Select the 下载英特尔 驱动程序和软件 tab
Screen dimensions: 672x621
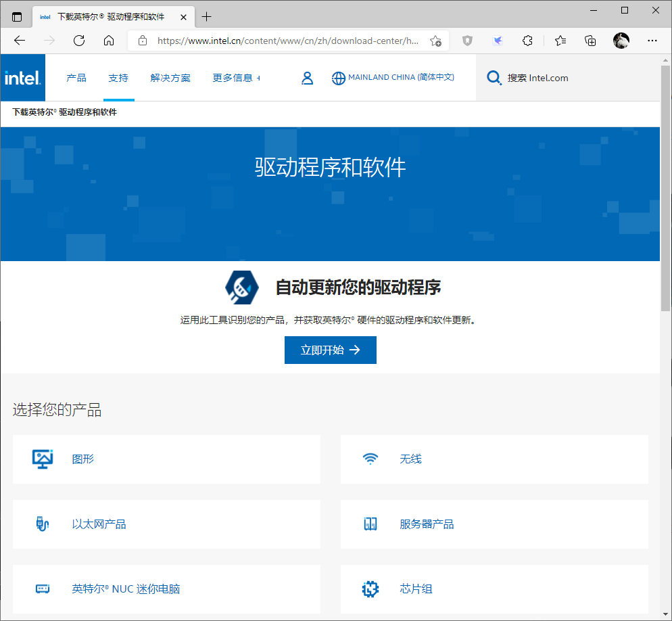[114, 17]
